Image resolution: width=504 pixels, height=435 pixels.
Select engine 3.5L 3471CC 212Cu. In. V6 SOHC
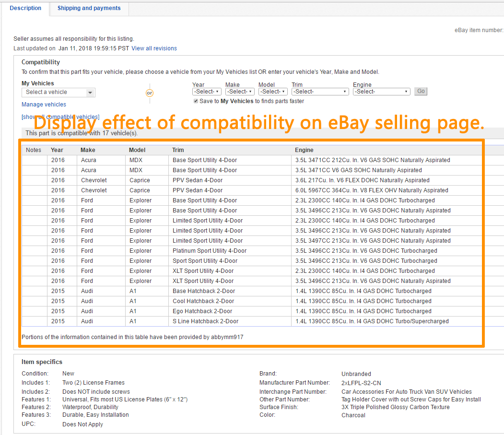pos(373,160)
